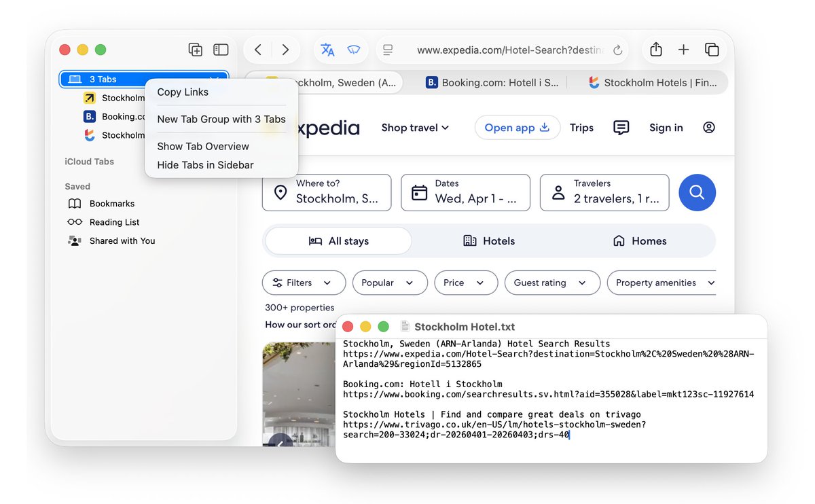Image resolution: width=815 pixels, height=504 pixels.
Task: Open the Share icon in Safari toolbar
Action: point(655,49)
